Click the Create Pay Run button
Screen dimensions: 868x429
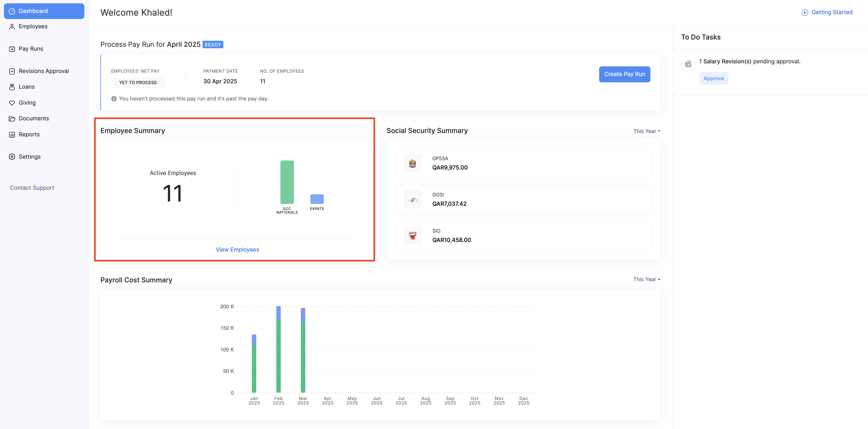624,74
